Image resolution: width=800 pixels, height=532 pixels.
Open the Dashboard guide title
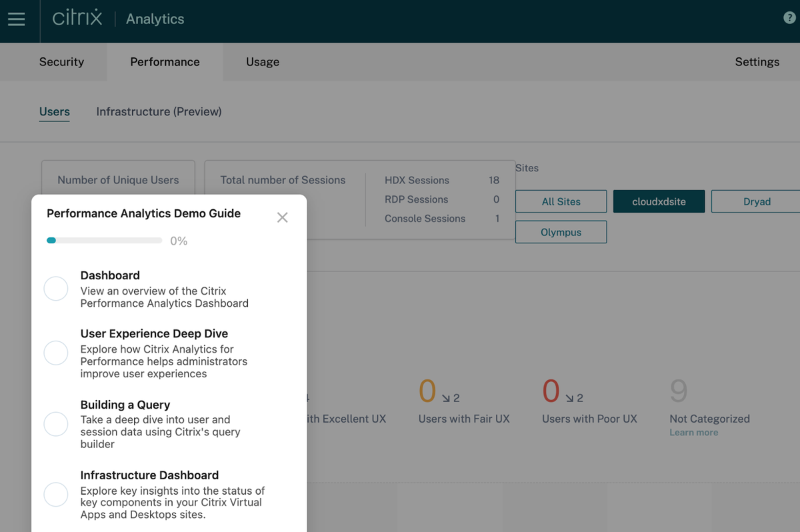coord(110,275)
